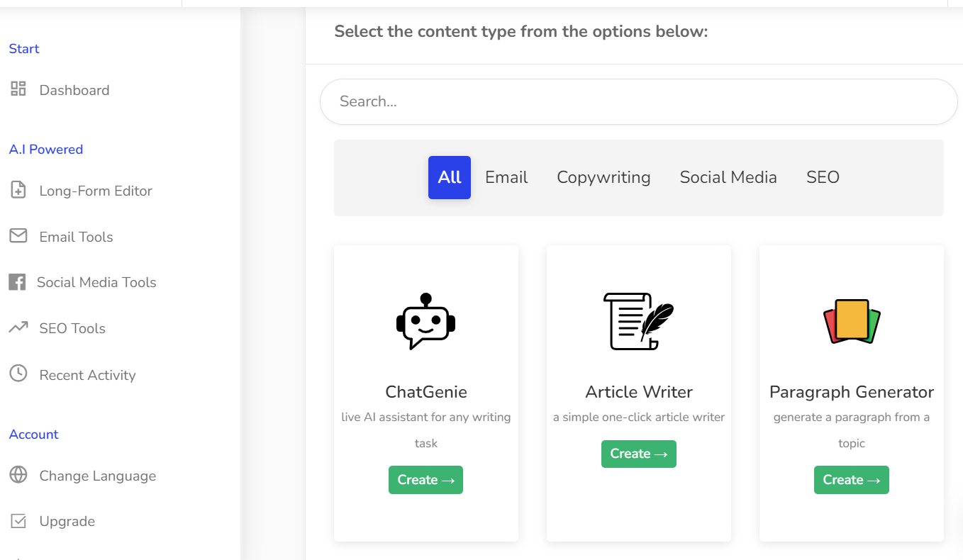Click the Dashboard grid icon
The height and width of the screenshot is (560, 963).
[18, 89]
